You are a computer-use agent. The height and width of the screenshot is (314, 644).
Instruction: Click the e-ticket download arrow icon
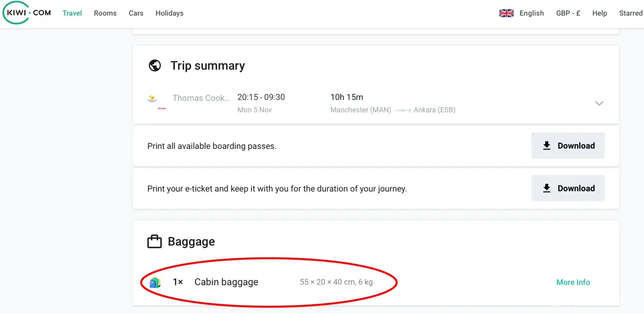click(547, 188)
